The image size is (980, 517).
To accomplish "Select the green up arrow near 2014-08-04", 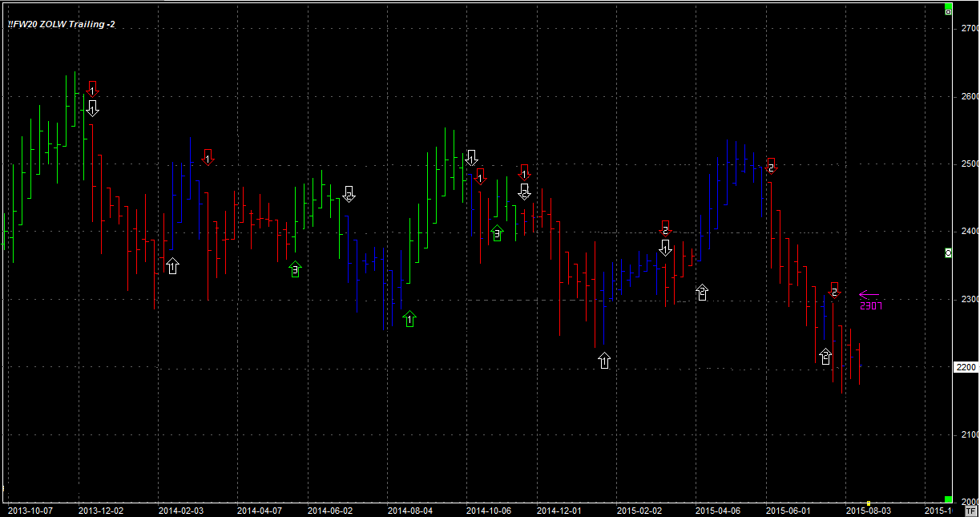I will tap(409, 319).
